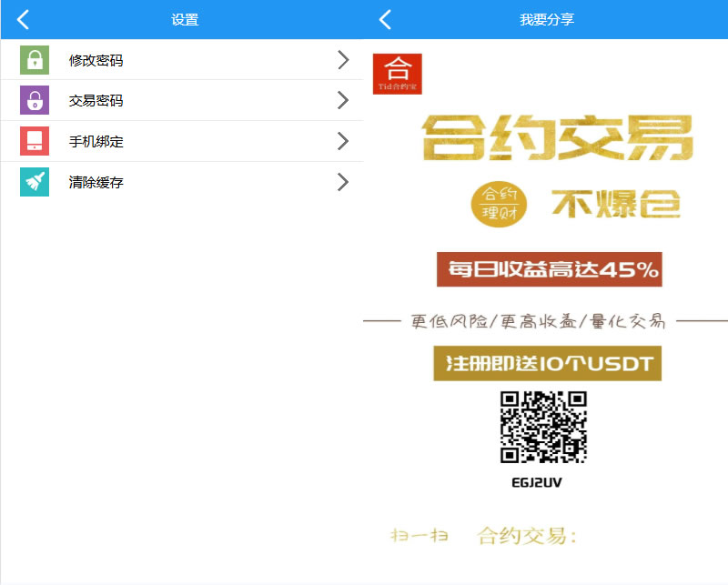The width and height of the screenshot is (728, 585).
Task: Open the 清除缓存 row chevron arrow
Action: tap(343, 182)
